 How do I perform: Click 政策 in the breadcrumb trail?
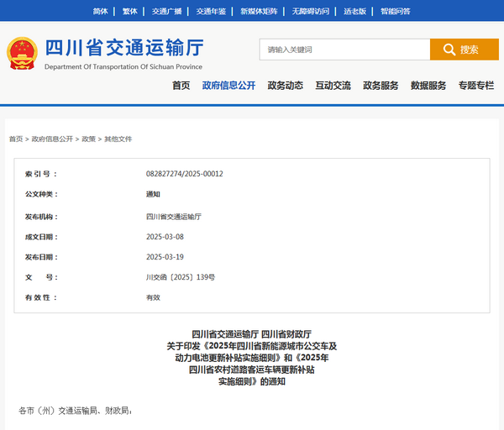point(88,139)
